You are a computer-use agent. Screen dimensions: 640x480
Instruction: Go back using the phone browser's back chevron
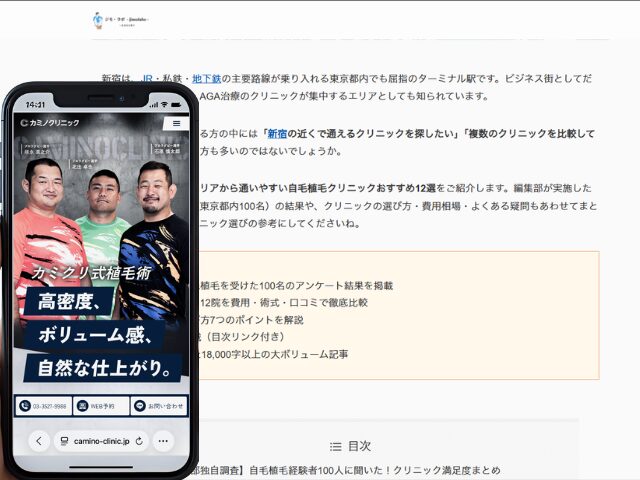pyautogui.click(x=39, y=441)
